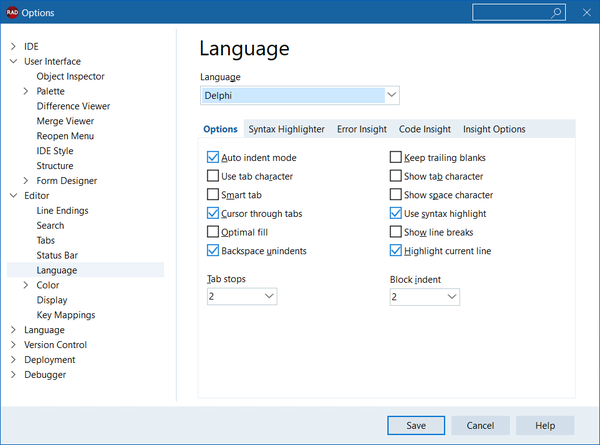This screenshot has height=445, width=600.
Task: Expand the Palette tree node
Action: tap(26, 91)
